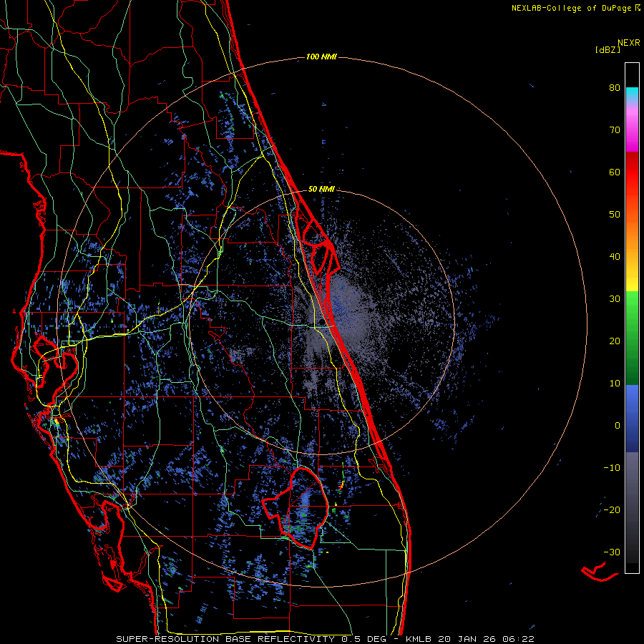Click the -20 dBZ scale value
644x644 pixels.
point(612,510)
